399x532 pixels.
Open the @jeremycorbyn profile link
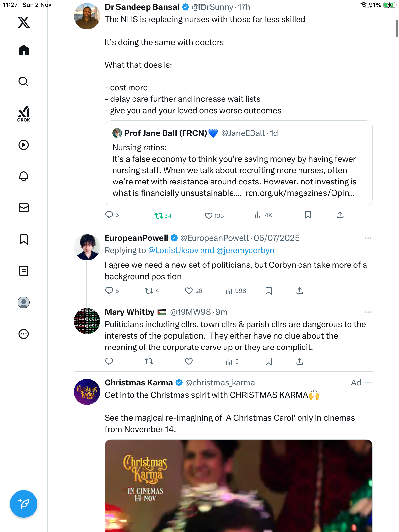point(245,250)
